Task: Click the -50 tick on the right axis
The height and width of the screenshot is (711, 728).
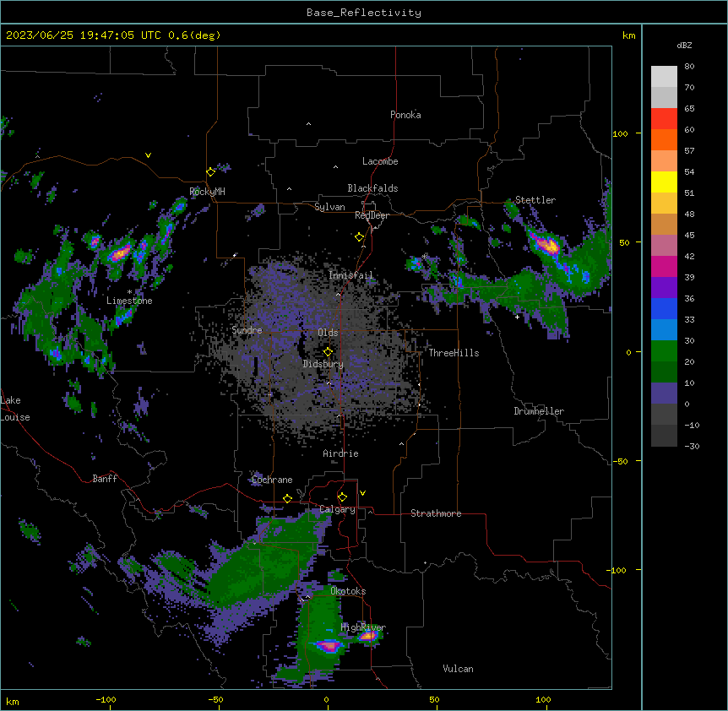Action: (x=620, y=461)
